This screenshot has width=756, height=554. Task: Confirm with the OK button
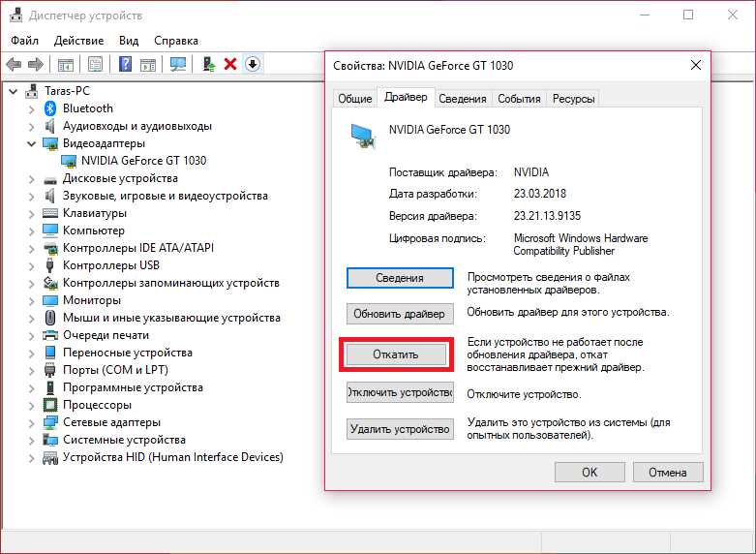pyautogui.click(x=590, y=472)
